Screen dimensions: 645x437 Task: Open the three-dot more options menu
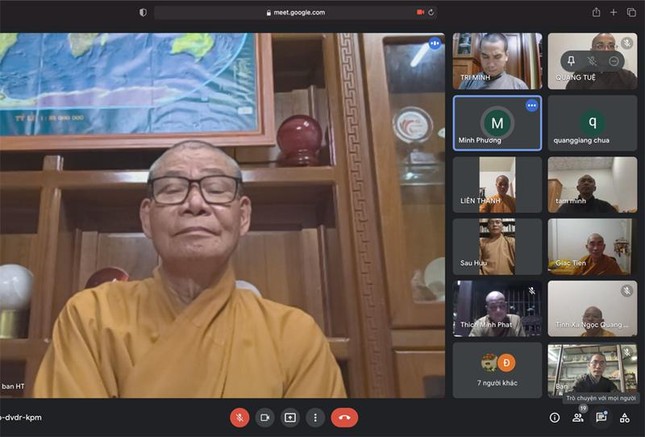pos(315,417)
